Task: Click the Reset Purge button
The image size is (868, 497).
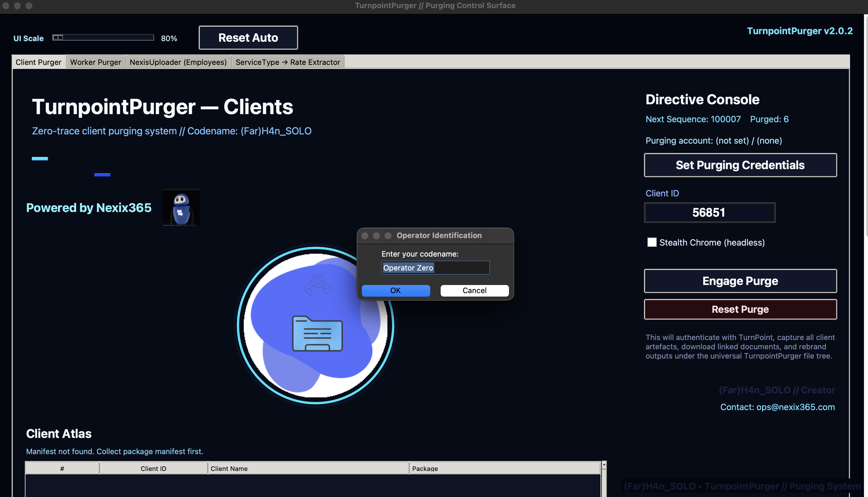Action: 740,309
